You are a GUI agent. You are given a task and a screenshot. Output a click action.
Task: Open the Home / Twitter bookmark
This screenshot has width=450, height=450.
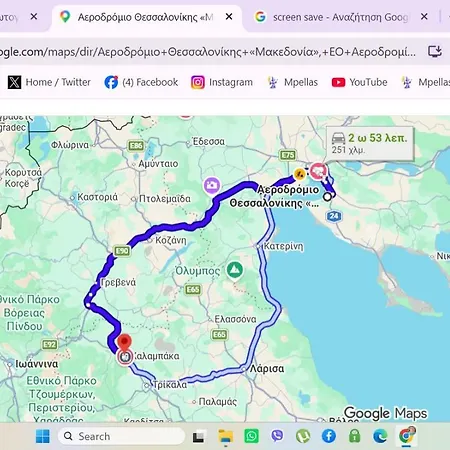coord(49,82)
